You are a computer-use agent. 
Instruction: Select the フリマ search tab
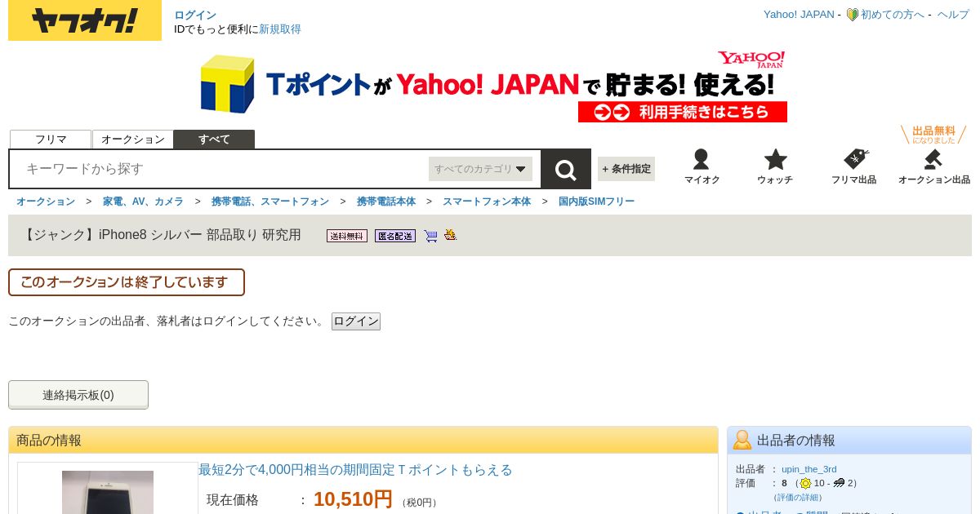pos(51,140)
